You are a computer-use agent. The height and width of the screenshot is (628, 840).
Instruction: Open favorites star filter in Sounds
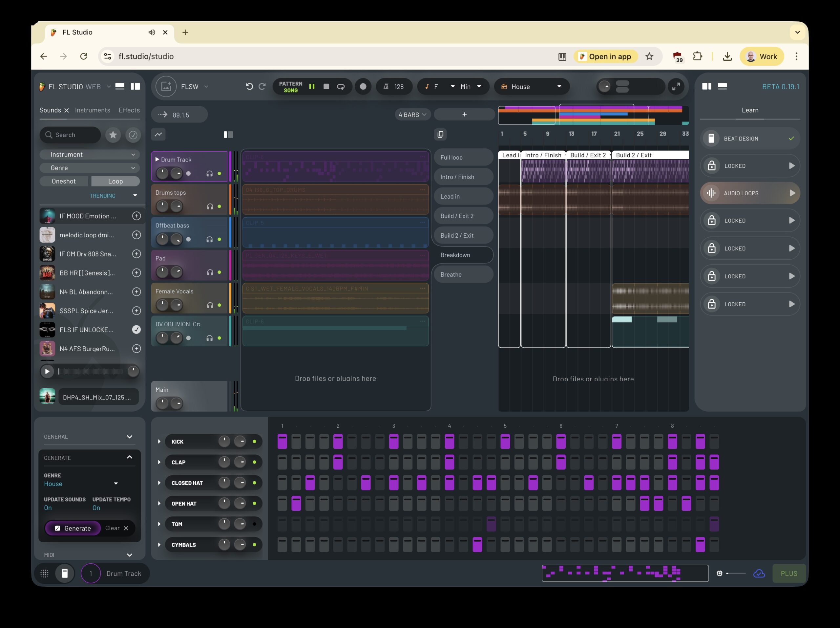(x=113, y=135)
